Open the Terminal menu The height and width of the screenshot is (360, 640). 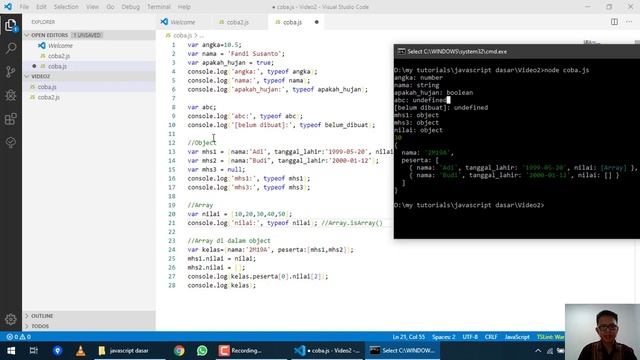159,7
